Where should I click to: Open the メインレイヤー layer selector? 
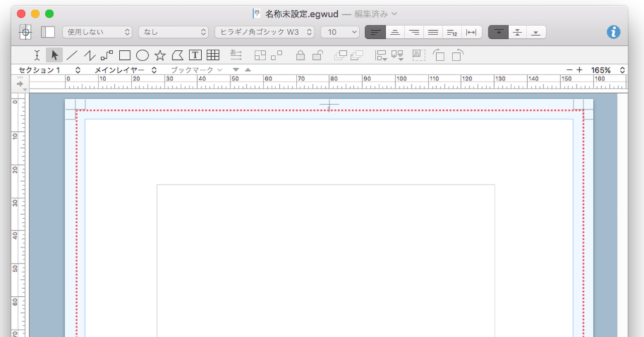pyautogui.click(x=126, y=70)
